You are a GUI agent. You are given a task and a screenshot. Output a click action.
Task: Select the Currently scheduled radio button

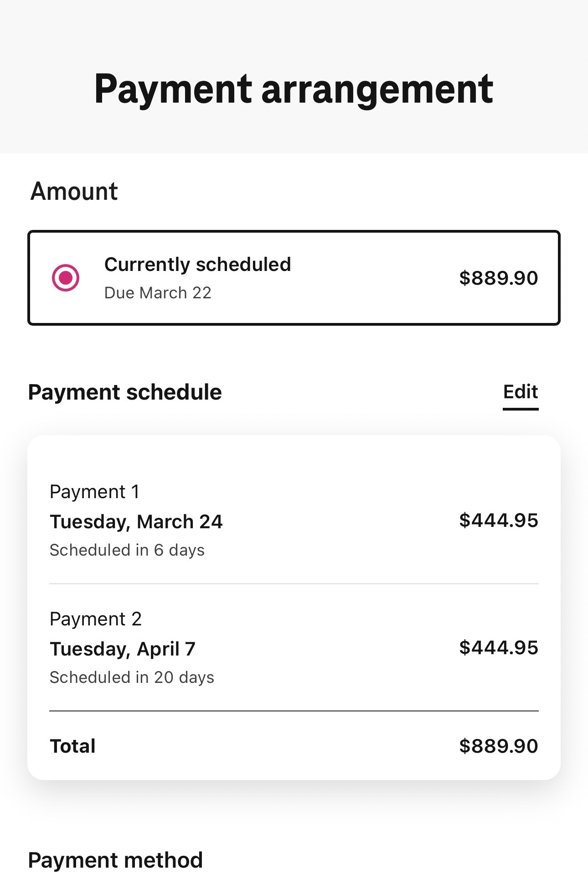pyautogui.click(x=66, y=277)
